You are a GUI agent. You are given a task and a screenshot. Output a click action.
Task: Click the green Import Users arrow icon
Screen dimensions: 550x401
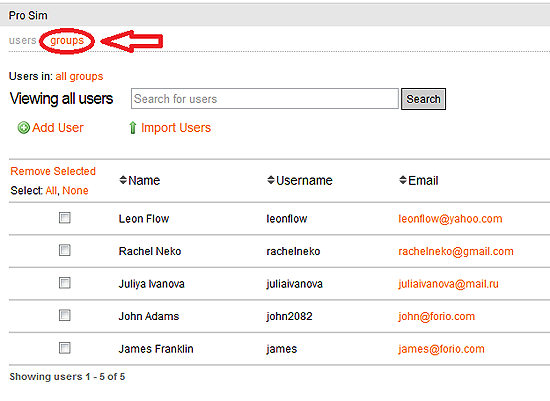point(133,128)
